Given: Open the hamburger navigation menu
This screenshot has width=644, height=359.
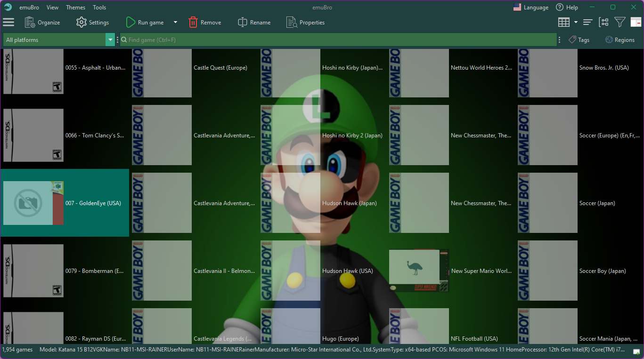Looking at the screenshot, I should point(8,22).
